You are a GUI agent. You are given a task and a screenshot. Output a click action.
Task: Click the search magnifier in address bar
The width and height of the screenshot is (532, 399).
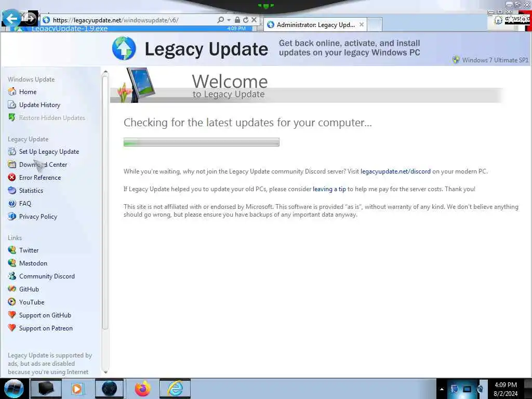tap(220, 20)
